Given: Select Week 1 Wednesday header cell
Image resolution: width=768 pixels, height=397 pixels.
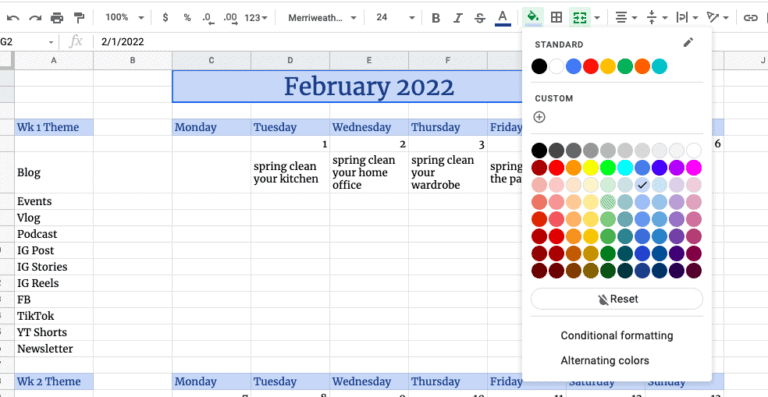Looking at the screenshot, I should [369, 127].
